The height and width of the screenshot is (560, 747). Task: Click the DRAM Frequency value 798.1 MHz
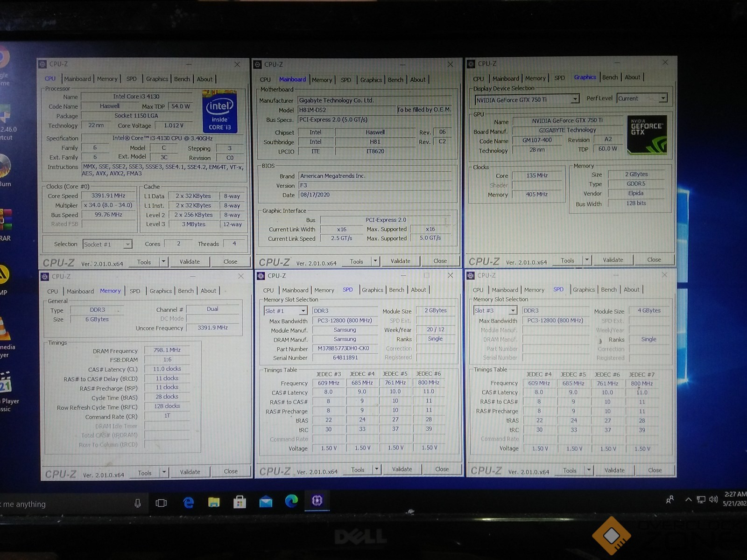tap(167, 350)
